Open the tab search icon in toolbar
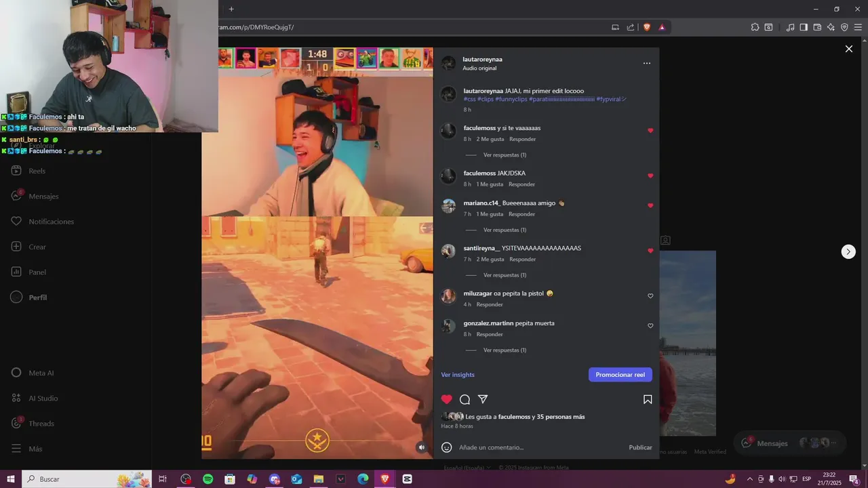This screenshot has width=868, height=488. [768, 27]
